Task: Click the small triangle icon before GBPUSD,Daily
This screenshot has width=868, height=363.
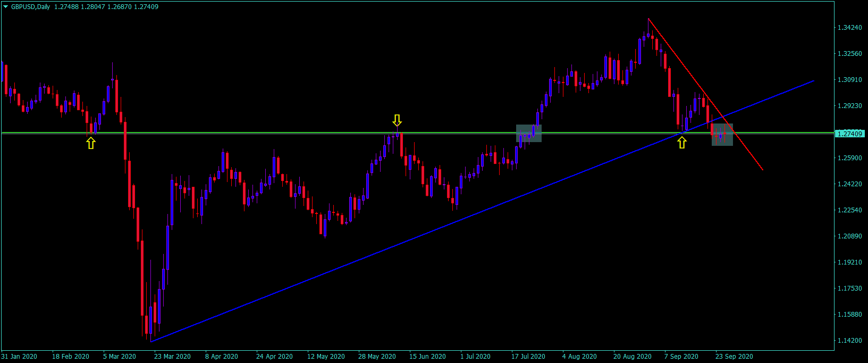Action: (x=6, y=7)
